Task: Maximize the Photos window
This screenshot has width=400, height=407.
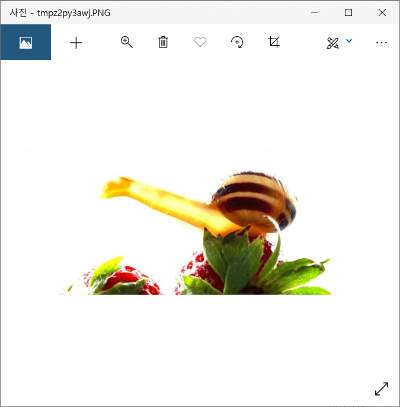Action: [348, 13]
